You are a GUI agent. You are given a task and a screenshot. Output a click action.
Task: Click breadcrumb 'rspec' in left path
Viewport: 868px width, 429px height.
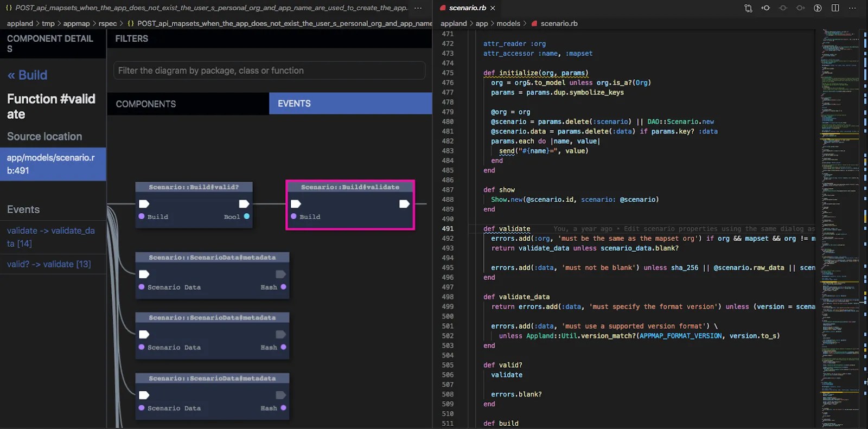click(107, 23)
